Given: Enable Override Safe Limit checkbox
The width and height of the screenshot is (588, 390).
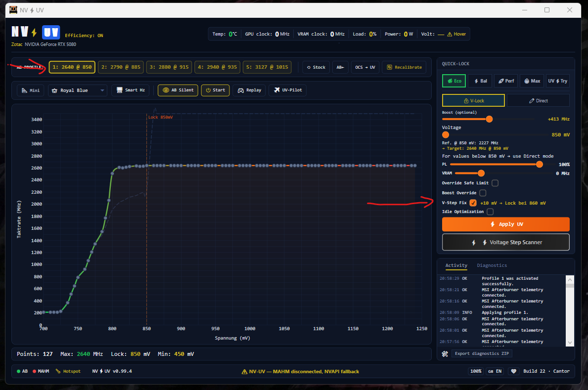Looking at the screenshot, I should [495, 183].
